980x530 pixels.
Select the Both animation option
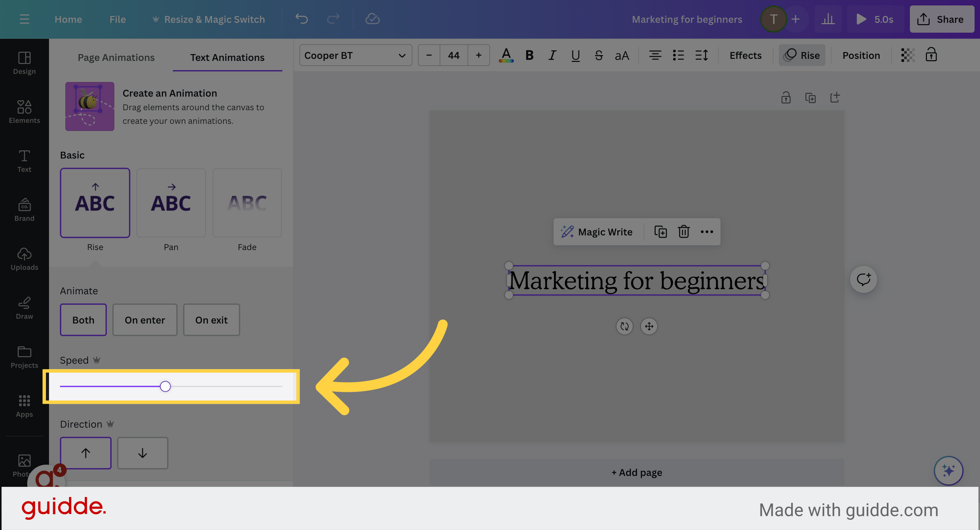[83, 320]
